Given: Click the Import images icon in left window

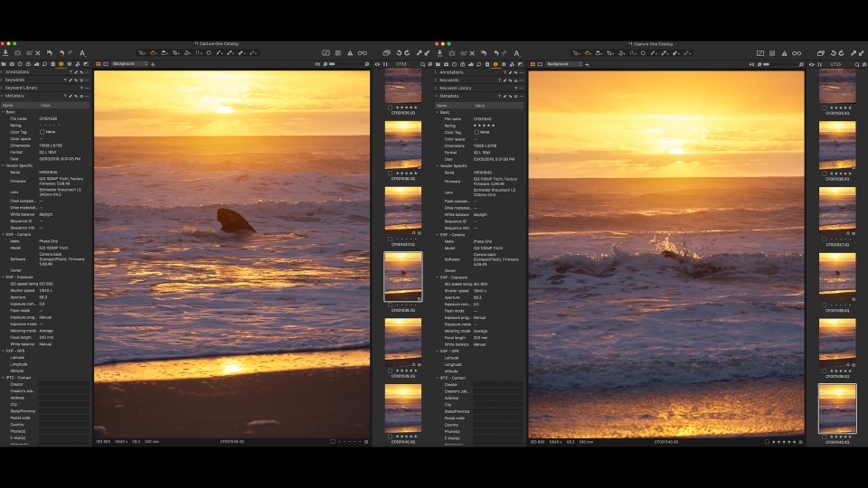Looking at the screenshot, I should [5, 53].
